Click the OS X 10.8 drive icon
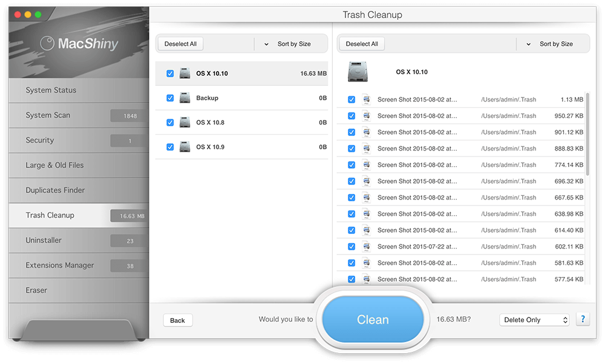Screen dimensions: 605x364 tap(185, 122)
